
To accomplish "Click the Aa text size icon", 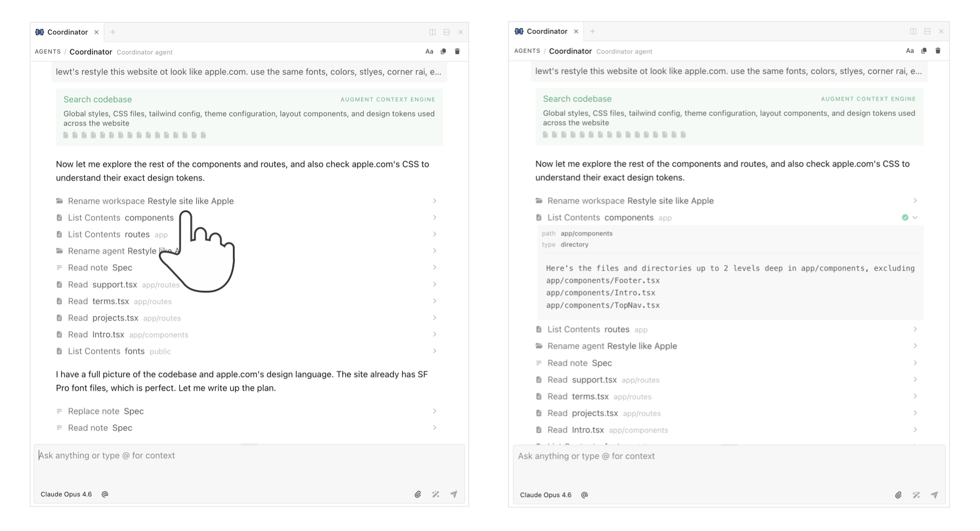I will click(429, 51).
